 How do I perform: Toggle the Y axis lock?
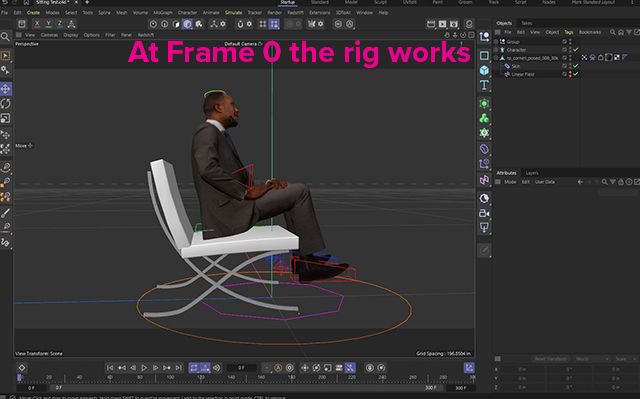49,24
